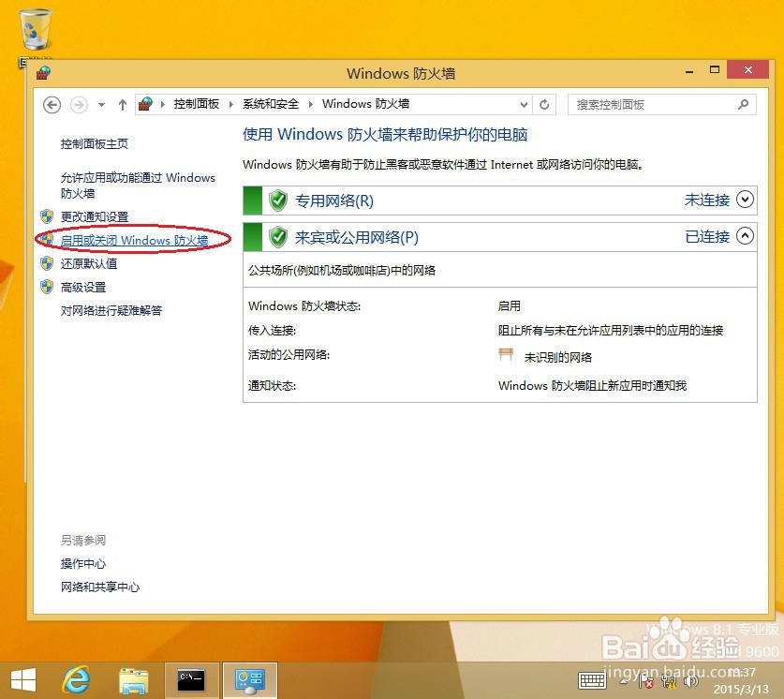Click the 启用 firewall status value
Image resolution: width=784 pixels, height=699 pixels.
509,306
